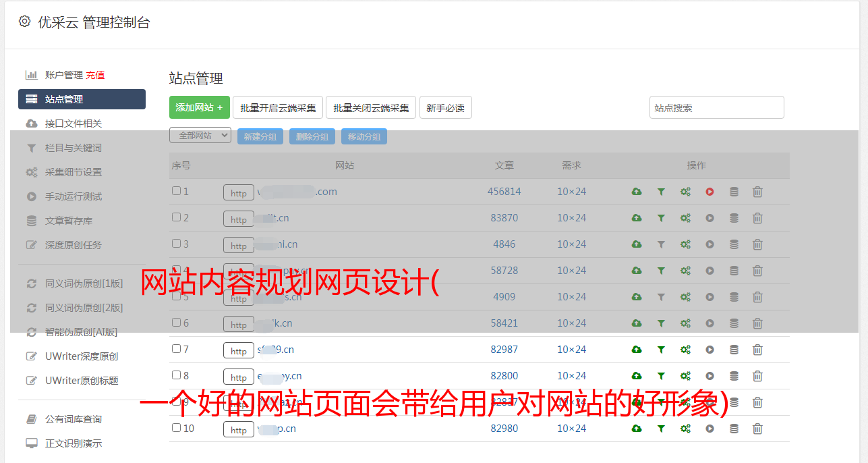The image size is (868, 463).
Task: Click the red 充值 link
Action: [95, 75]
